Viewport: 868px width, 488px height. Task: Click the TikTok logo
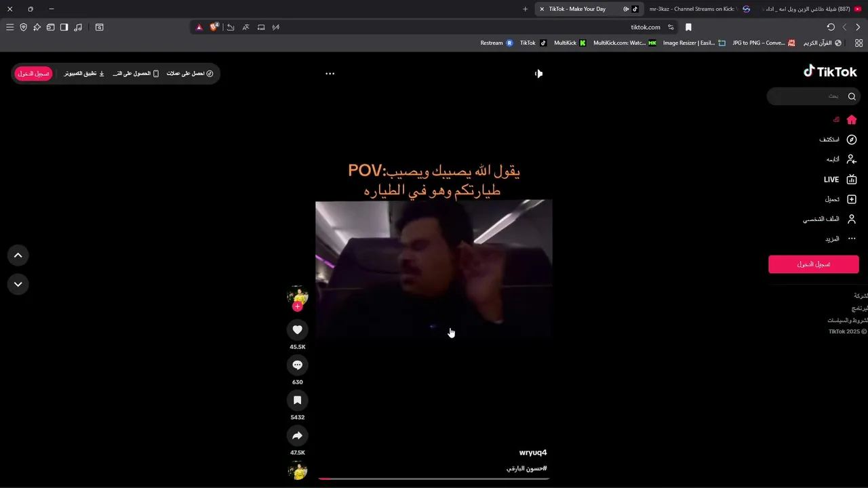coord(830,71)
